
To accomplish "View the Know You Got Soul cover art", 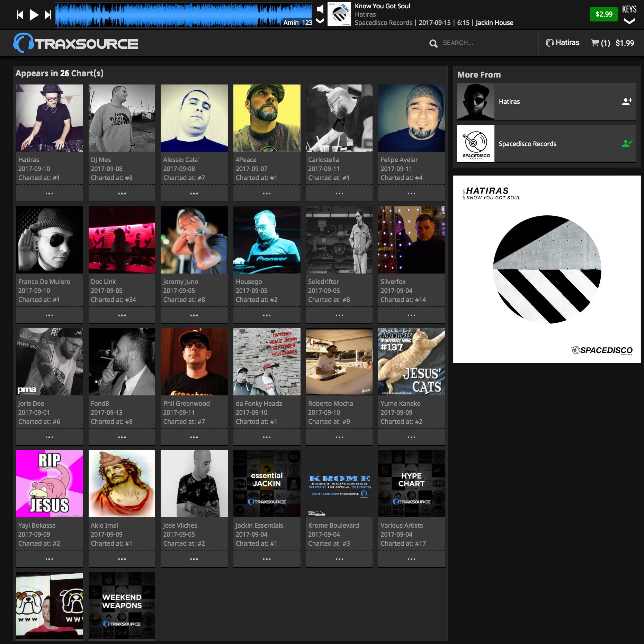I will pyautogui.click(x=547, y=269).
